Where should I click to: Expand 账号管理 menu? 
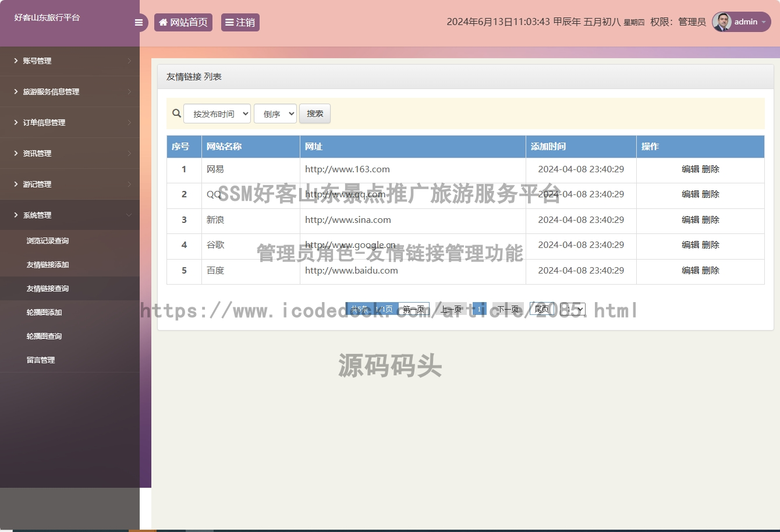(70, 61)
